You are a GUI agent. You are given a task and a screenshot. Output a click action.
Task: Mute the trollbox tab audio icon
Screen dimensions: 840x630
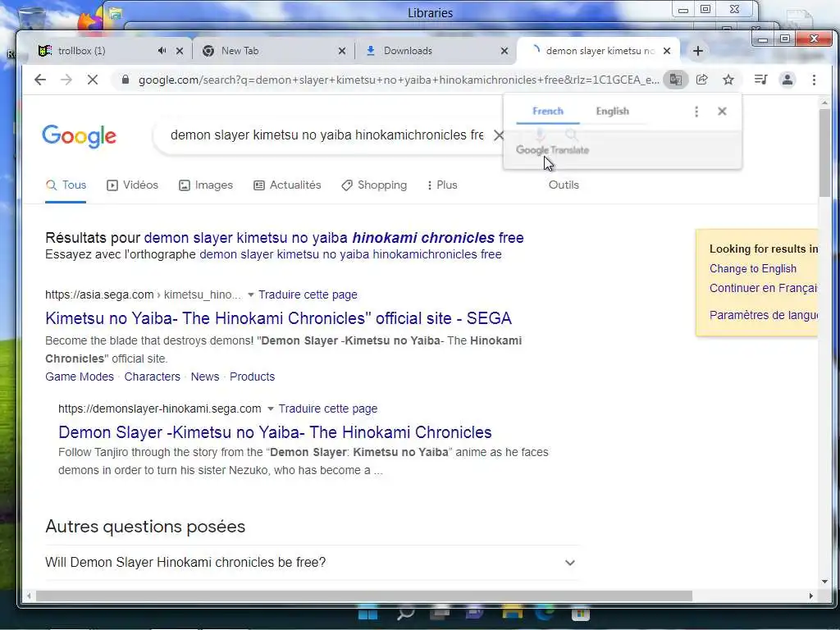coord(162,51)
